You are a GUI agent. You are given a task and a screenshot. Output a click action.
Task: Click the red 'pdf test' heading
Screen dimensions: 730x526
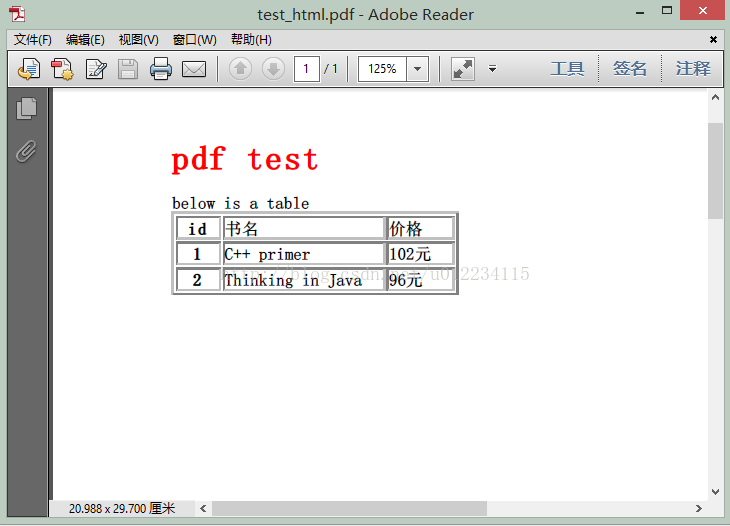[x=245, y=160]
